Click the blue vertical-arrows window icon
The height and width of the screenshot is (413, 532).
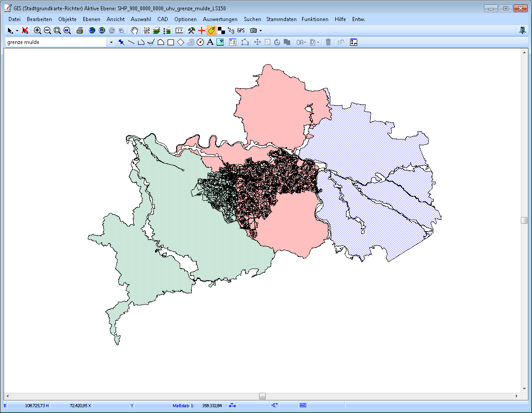coord(354,42)
